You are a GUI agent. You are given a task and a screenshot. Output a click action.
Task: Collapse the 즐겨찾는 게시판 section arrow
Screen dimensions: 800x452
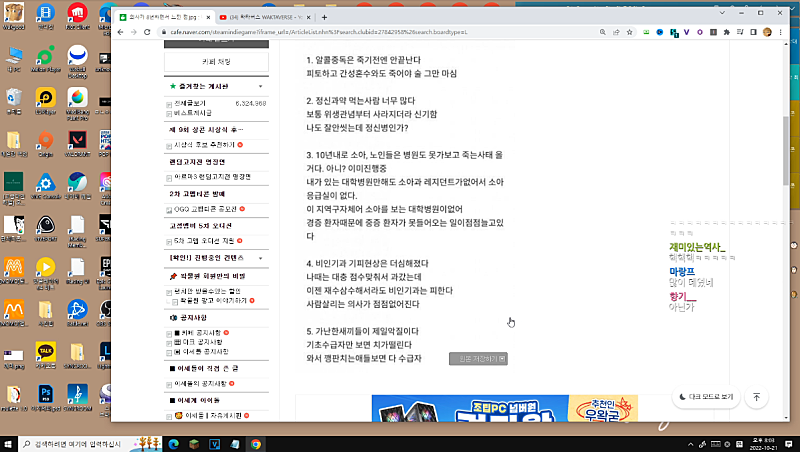click(x=260, y=87)
